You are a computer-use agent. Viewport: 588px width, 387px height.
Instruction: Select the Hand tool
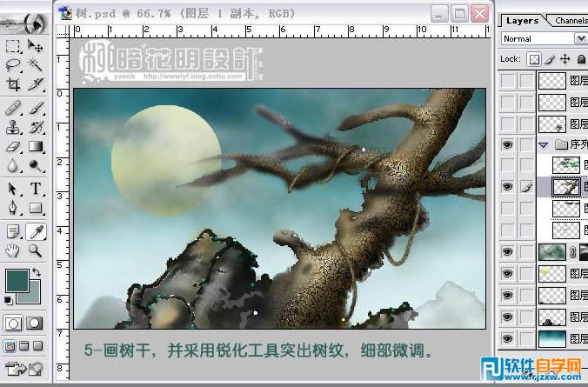pos(13,250)
